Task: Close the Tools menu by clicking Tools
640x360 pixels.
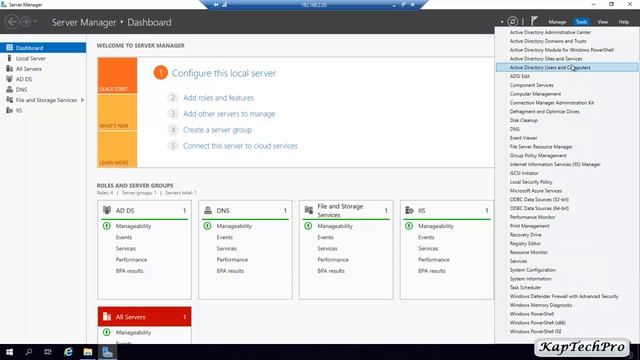Action: coord(581,22)
